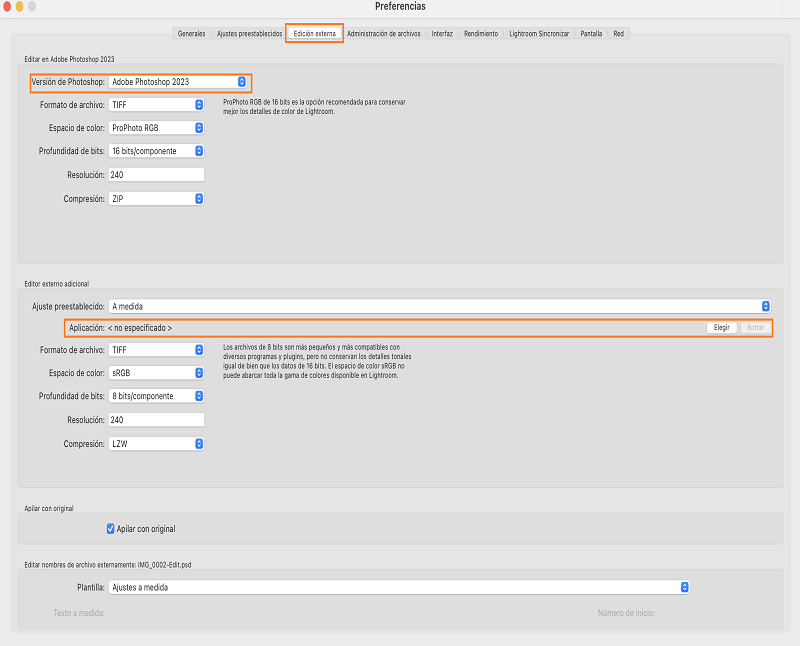The height and width of the screenshot is (646, 800).
Task: Open the 16 bits/componente depth dropdown
Action: pos(156,151)
